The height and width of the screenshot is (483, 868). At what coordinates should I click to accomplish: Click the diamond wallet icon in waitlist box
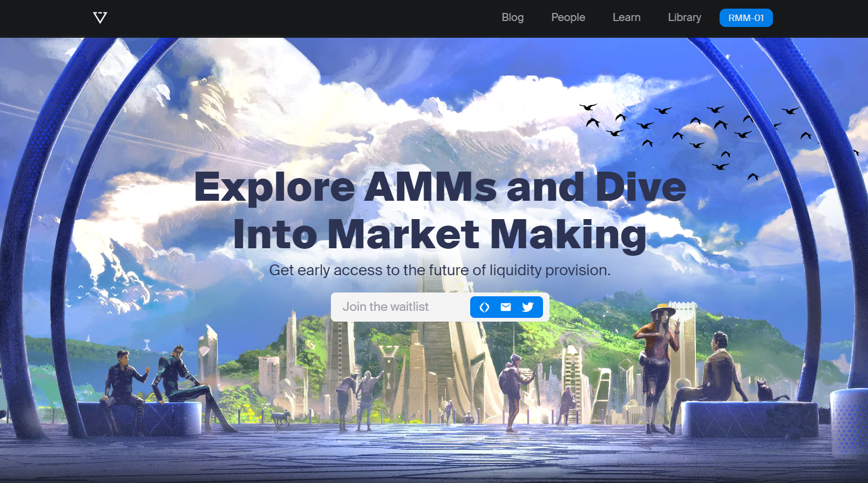pos(484,307)
